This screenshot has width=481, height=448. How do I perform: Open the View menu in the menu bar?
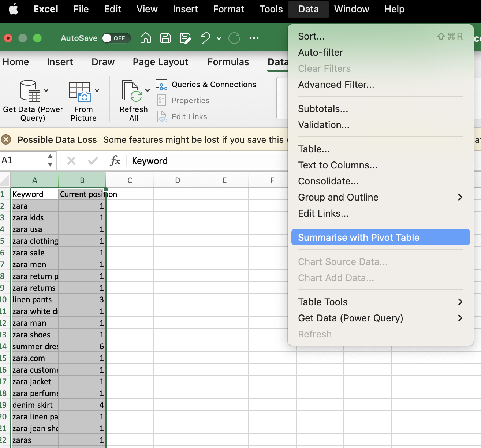(147, 9)
